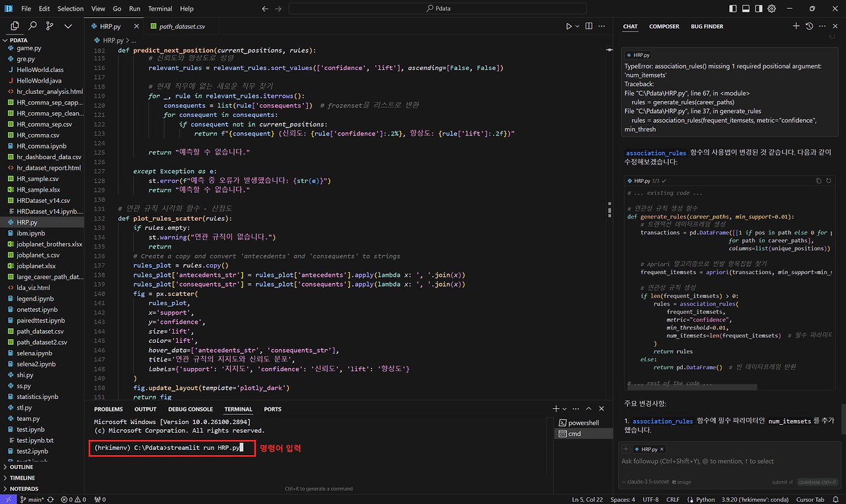Open Cursor settings gear icon
The height and width of the screenshot is (504, 846).
click(772, 9)
